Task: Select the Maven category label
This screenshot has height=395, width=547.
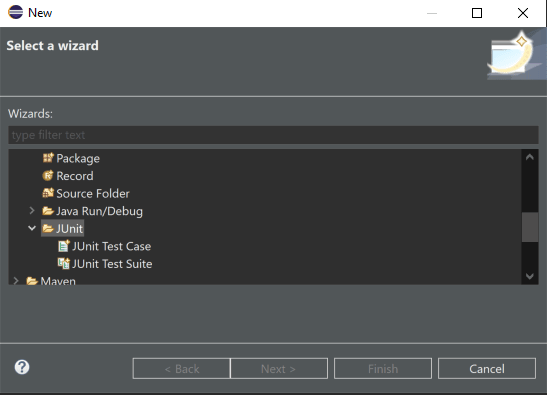Action: pos(58,281)
